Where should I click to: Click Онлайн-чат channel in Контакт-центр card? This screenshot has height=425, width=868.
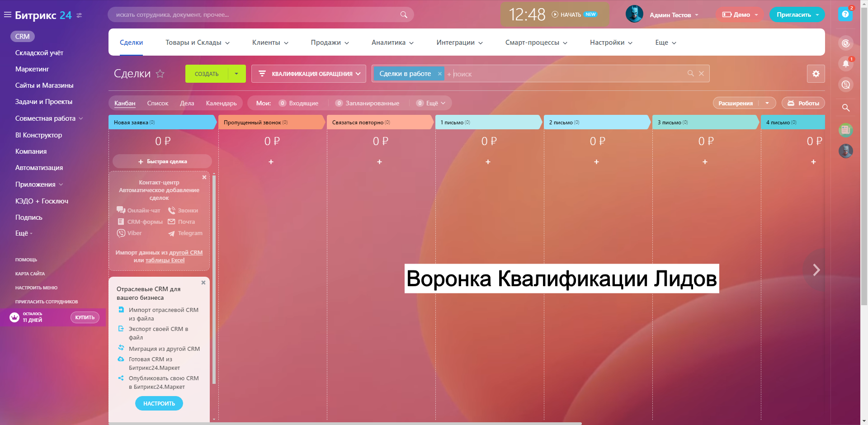tap(138, 210)
